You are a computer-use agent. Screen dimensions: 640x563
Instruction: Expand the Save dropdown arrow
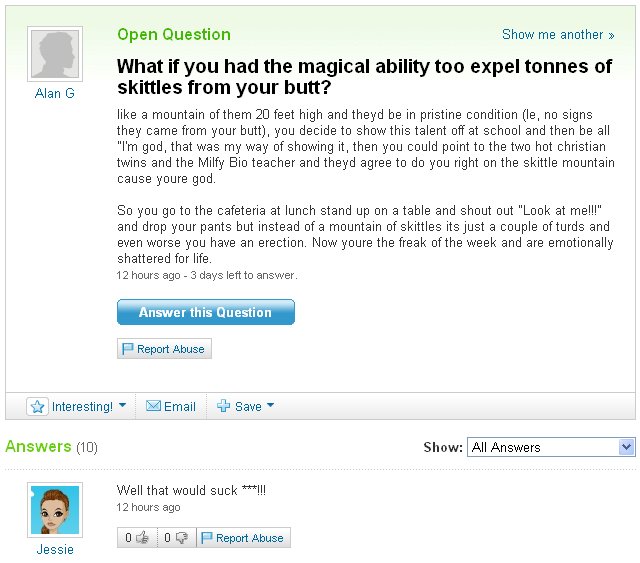270,406
